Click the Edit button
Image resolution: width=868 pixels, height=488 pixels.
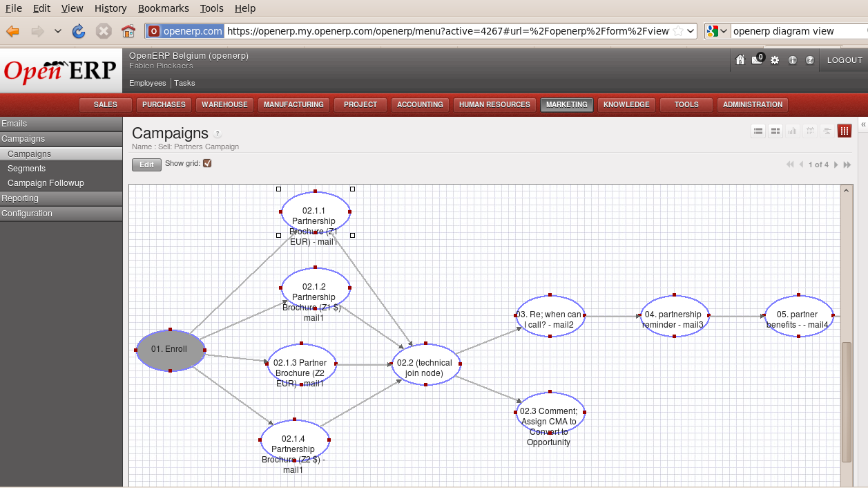[146, 165]
